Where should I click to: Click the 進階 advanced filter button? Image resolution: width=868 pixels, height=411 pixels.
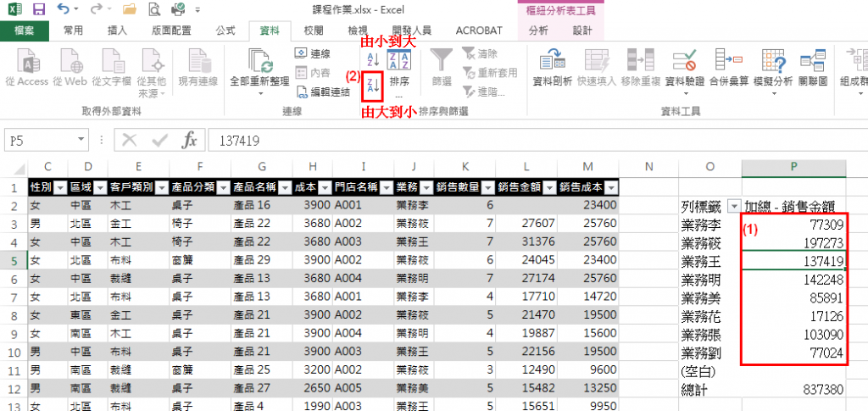483,92
